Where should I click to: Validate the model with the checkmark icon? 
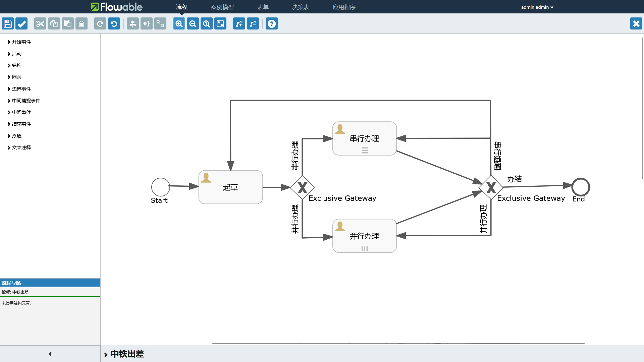[x=21, y=24]
